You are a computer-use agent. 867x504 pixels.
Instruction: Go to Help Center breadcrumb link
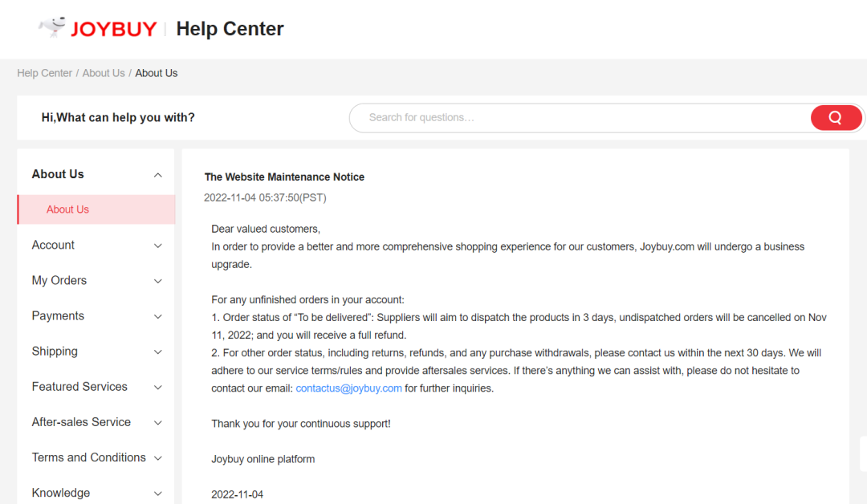coord(45,73)
